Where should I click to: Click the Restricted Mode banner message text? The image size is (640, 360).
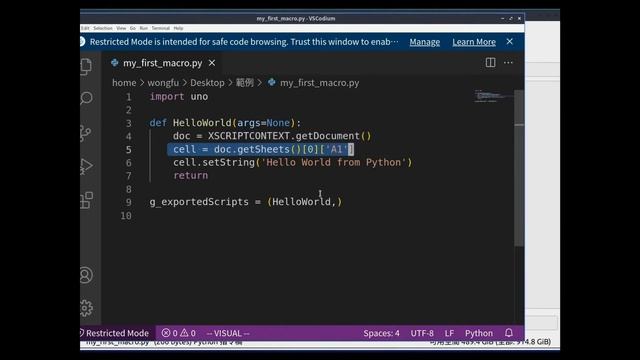244,42
